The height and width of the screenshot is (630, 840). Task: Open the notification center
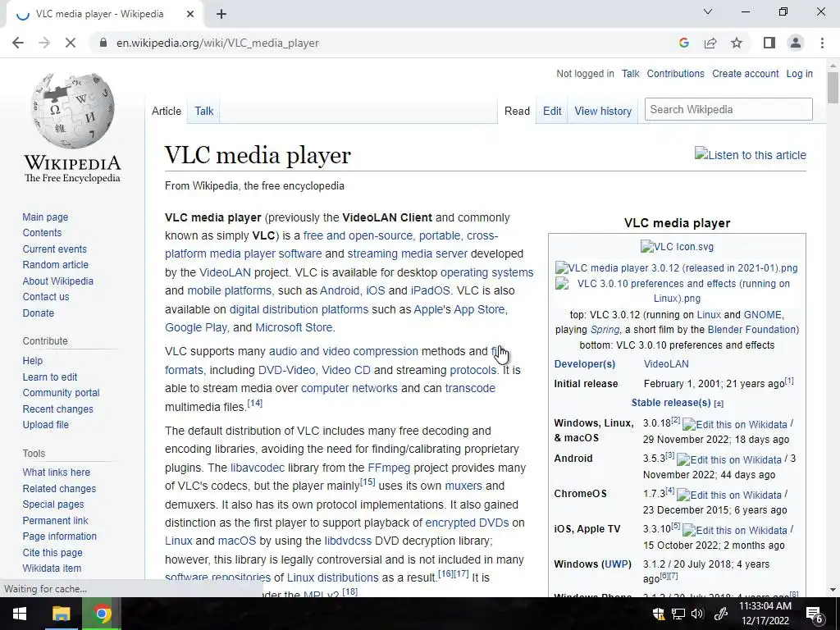click(x=814, y=614)
